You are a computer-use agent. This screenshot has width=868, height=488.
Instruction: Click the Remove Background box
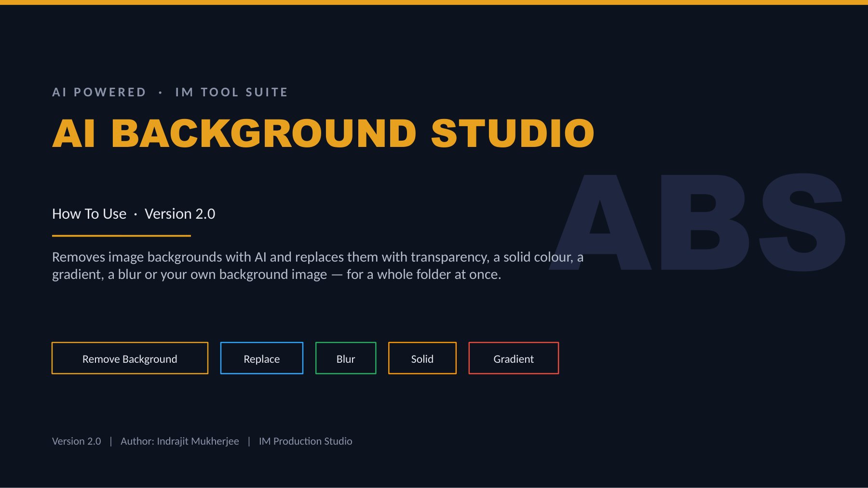[x=130, y=358]
